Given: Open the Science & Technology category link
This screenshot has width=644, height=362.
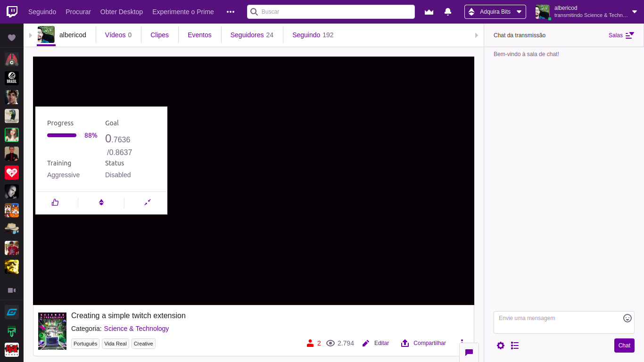Looking at the screenshot, I should tap(136, 329).
